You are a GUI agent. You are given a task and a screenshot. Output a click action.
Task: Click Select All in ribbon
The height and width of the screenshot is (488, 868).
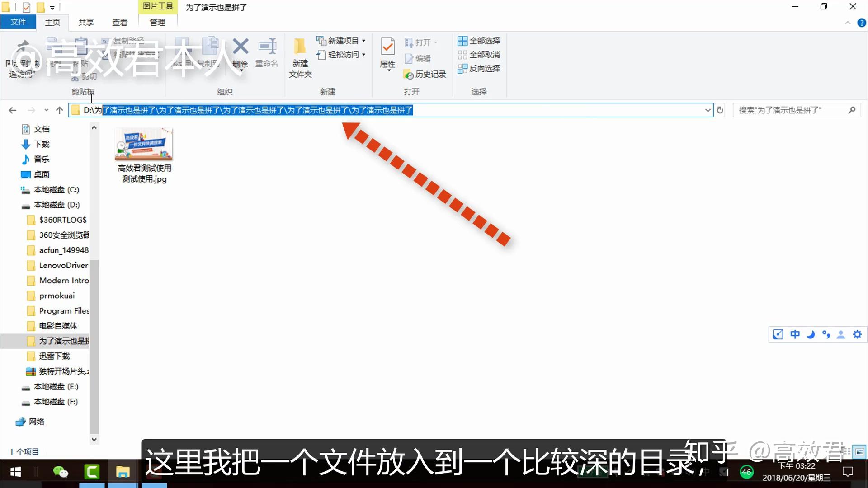479,41
